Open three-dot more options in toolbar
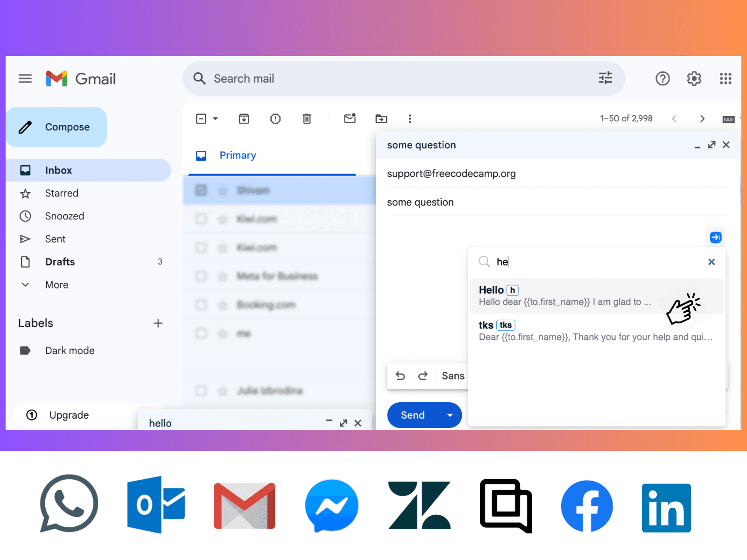This screenshot has width=747, height=560. click(410, 119)
